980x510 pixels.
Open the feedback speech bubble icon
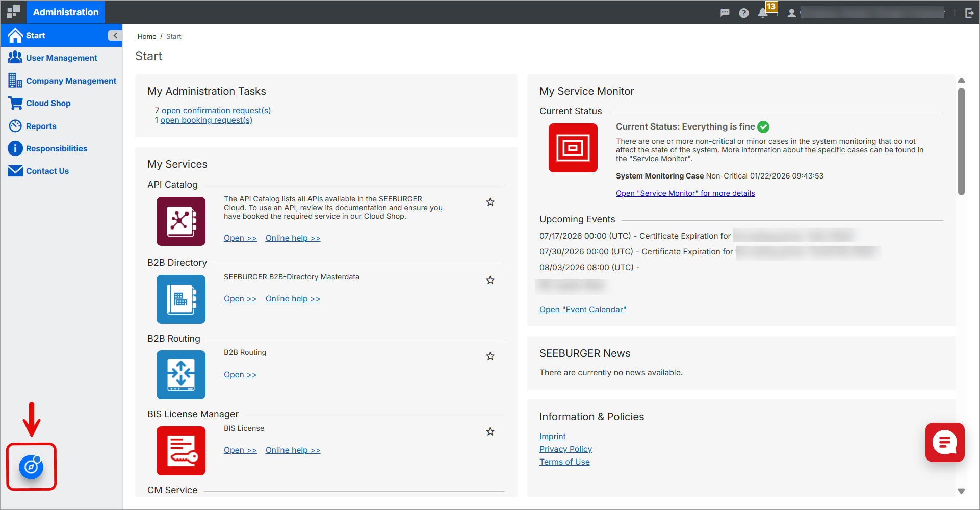(725, 13)
